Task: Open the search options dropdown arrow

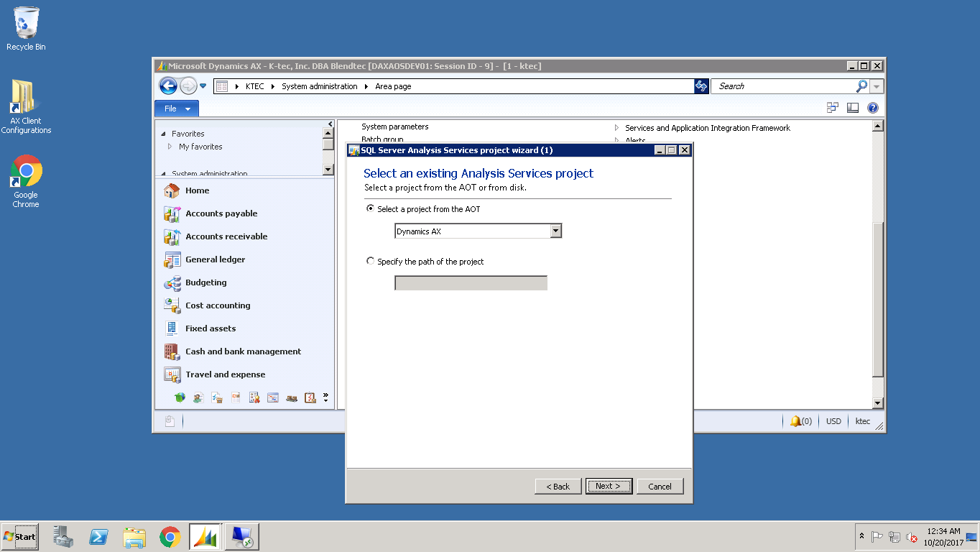Action: pyautogui.click(x=877, y=86)
